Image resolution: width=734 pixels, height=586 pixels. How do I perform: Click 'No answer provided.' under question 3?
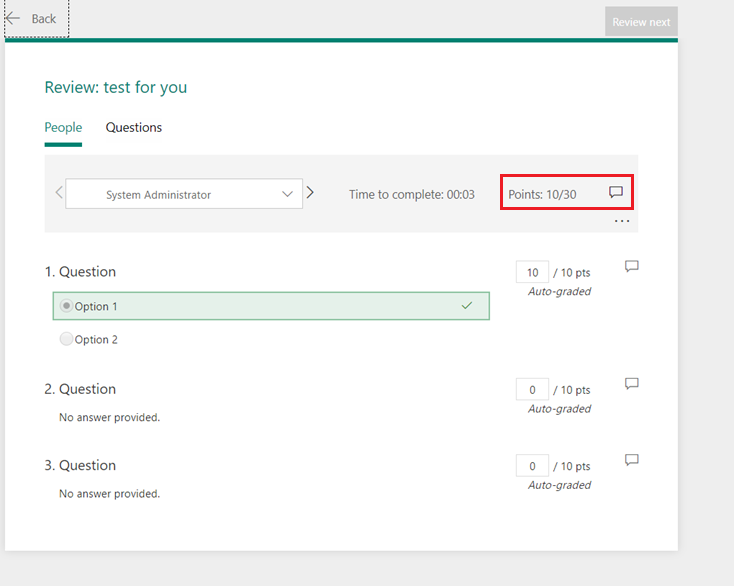[110, 493]
